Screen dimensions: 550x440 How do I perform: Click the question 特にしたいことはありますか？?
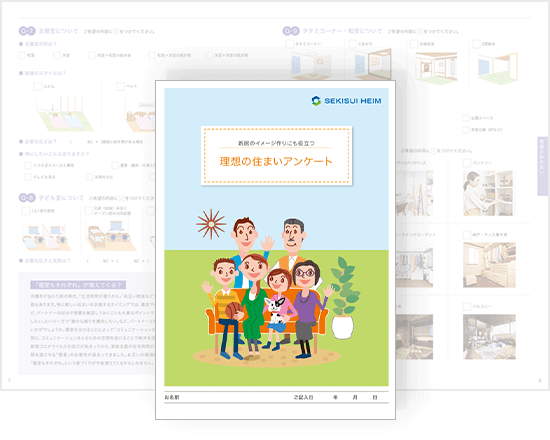click(57, 154)
